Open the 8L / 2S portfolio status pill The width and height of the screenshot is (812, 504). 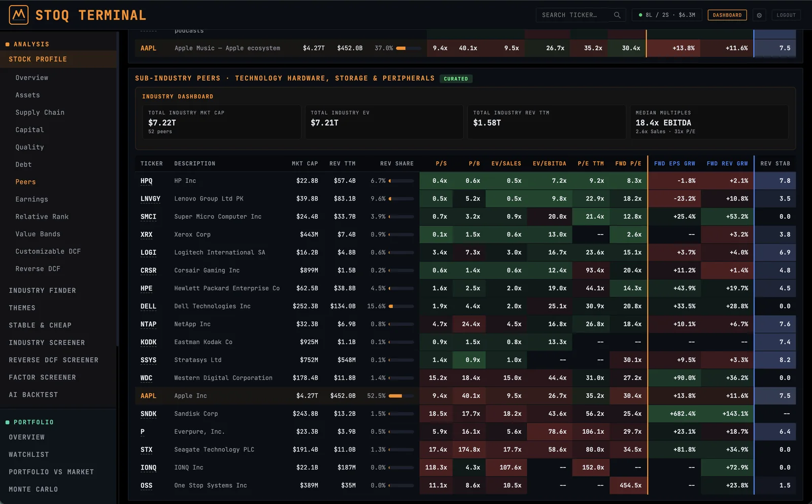pyautogui.click(x=667, y=15)
